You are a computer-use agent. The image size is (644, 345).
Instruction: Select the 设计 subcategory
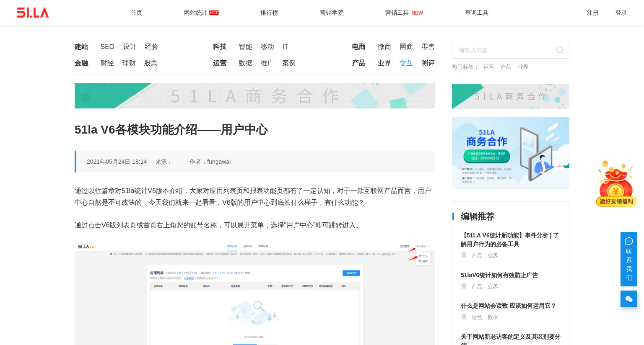pyautogui.click(x=130, y=46)
